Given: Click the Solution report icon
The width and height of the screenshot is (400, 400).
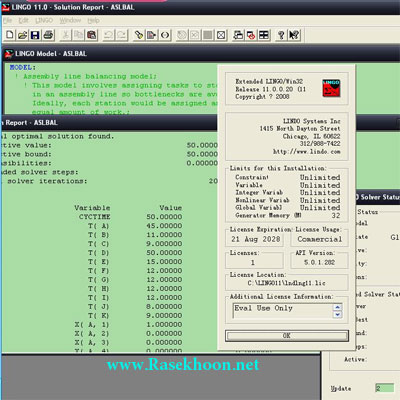Looking at the screenshot, I should pos(195,35).
